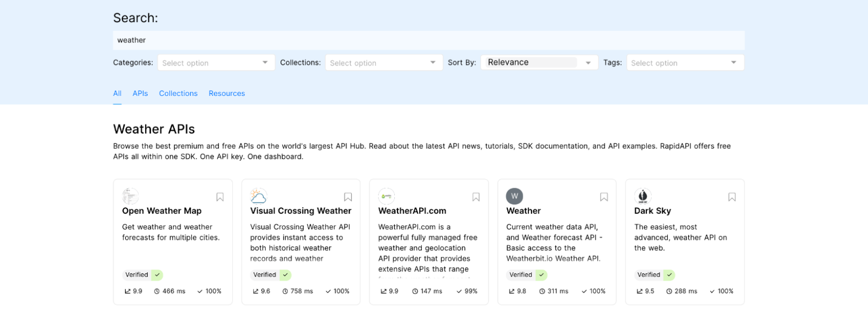
Task: Click Weather card 100% success rate
Action: click(593, 291)
